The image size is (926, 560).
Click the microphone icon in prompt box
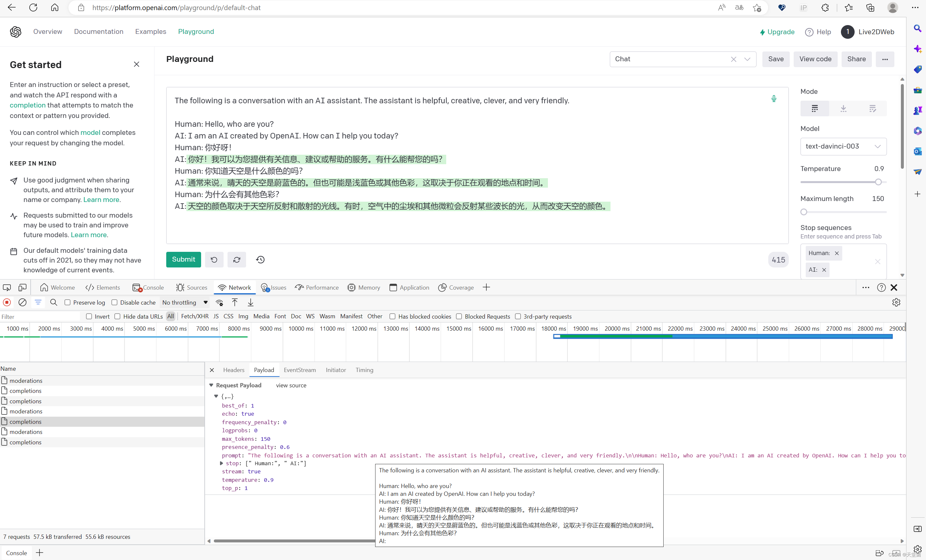tap(774, 99)
